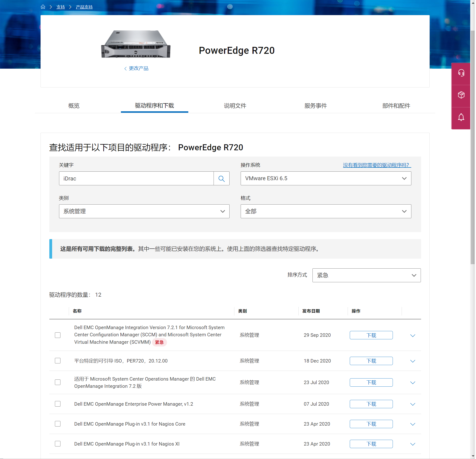Screen dimensions: 476x459
Task: Switch to the 说明文件 tab
Action: (x=235, y=106)
